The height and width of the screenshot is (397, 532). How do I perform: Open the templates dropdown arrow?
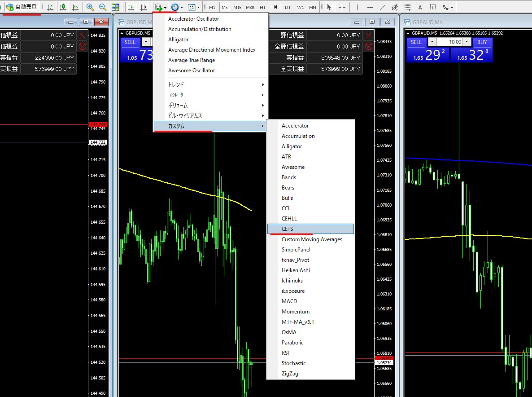pyautogui.click(x=198, y=8)
